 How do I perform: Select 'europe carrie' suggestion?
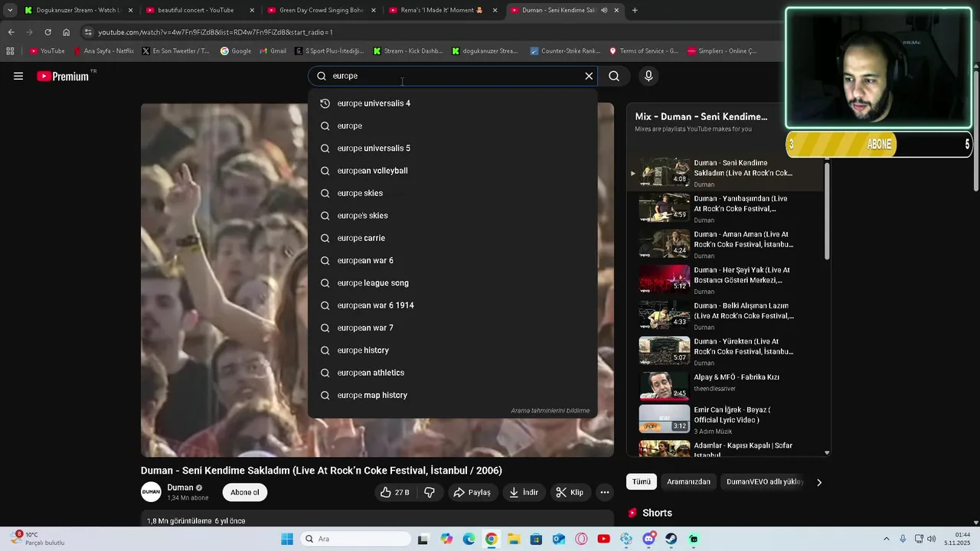pos(452,238)
